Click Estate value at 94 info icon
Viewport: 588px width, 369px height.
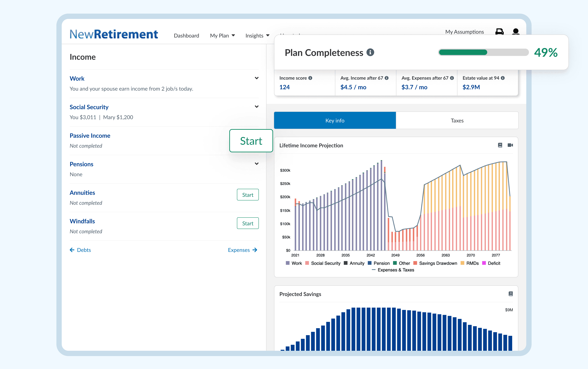[x=503, y=78]
